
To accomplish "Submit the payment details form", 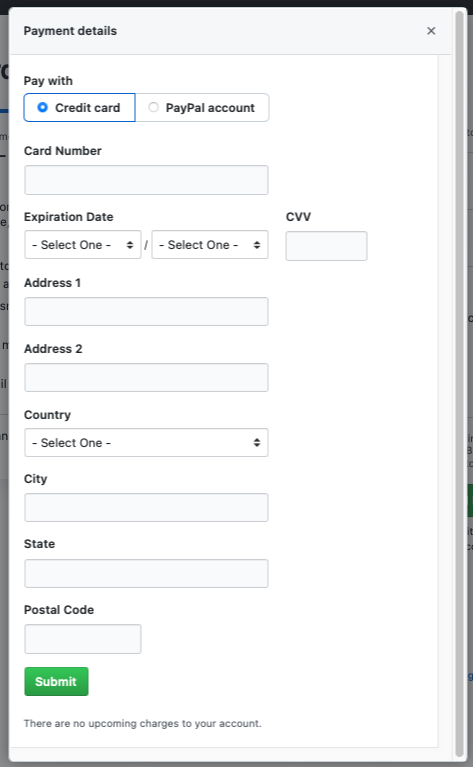I will 56,681.
